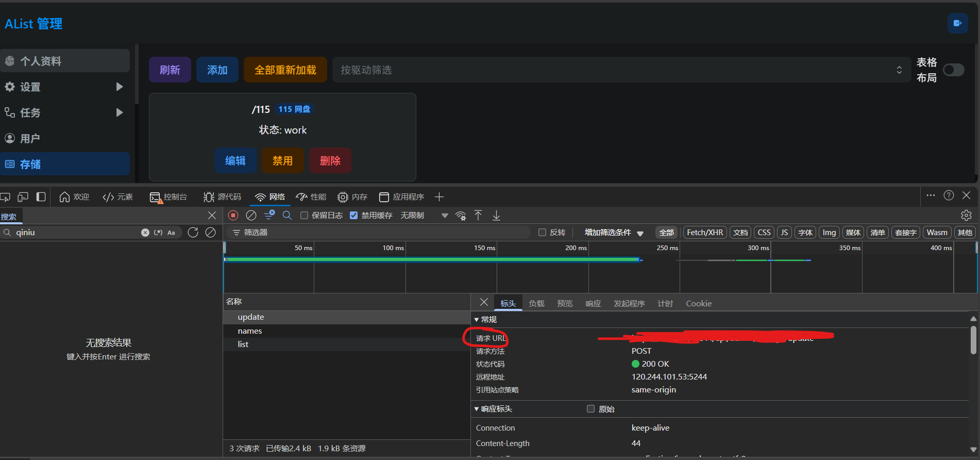This screenshot has width=980, height=460.
Task: Filter requests by Img type
Action: (x=829, y=233)
